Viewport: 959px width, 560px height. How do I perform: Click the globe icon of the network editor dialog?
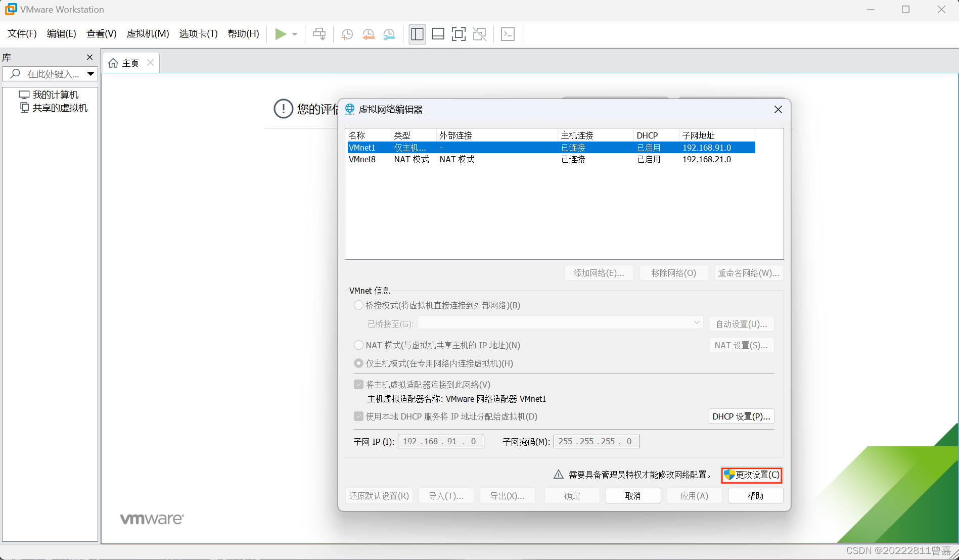click(x=350, y=109)
